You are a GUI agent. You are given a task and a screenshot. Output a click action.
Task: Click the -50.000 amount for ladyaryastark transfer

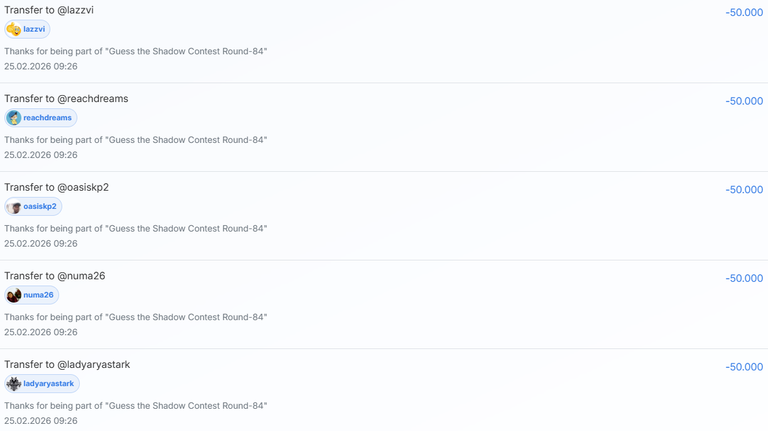(x=744, y=367)
